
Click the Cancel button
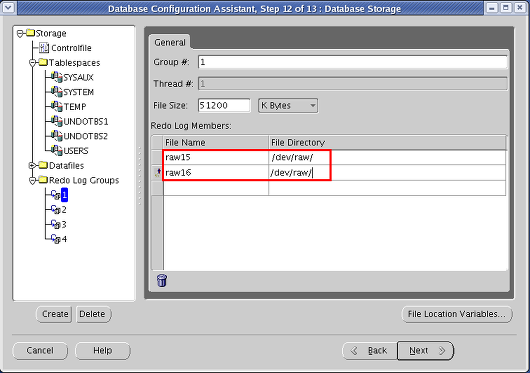pyautogui.click(x=40, y=350)
